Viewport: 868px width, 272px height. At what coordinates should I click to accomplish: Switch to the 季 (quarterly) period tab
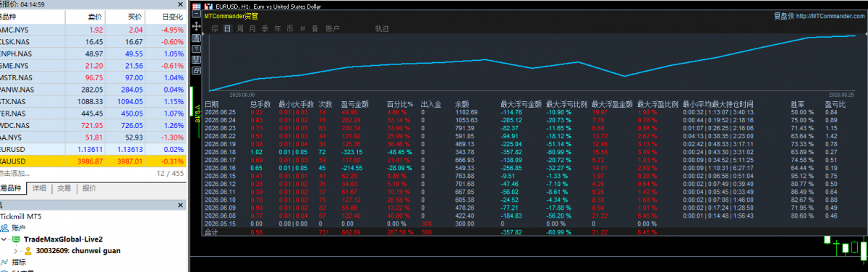coord(265,29)
